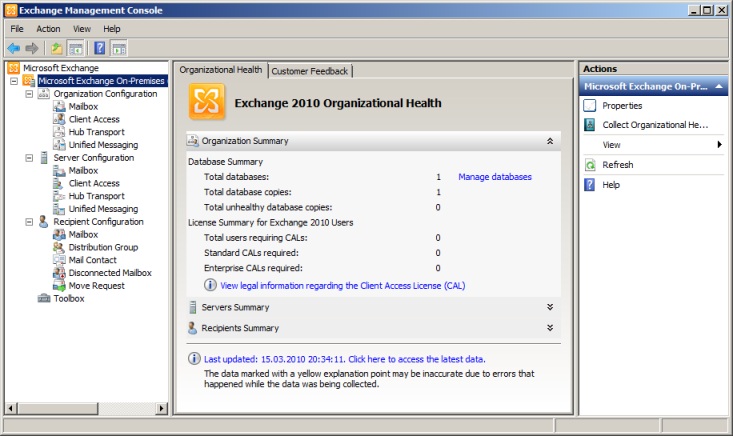This screenshot has width=733, height=436.
Task: Expand the Servers Summary section chevron
Action: point(550,307)
